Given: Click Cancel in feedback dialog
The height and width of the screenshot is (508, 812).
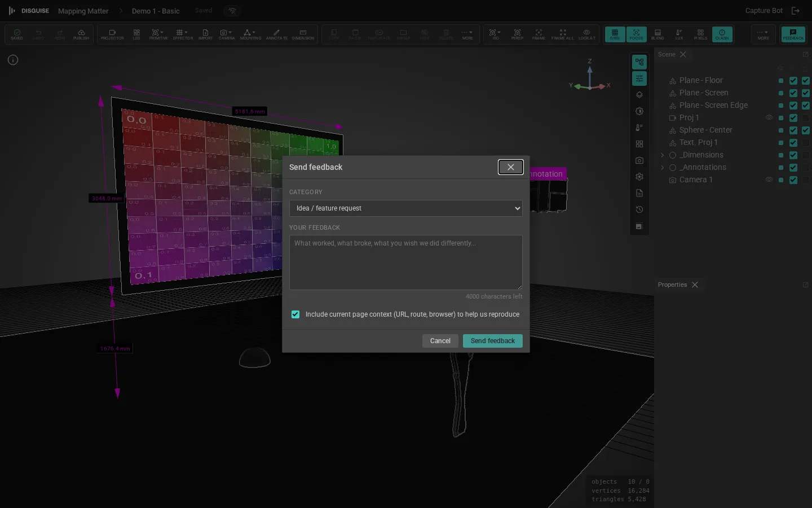Looking at the screenshot, I should pyautogui.click(x=440, y=341).
